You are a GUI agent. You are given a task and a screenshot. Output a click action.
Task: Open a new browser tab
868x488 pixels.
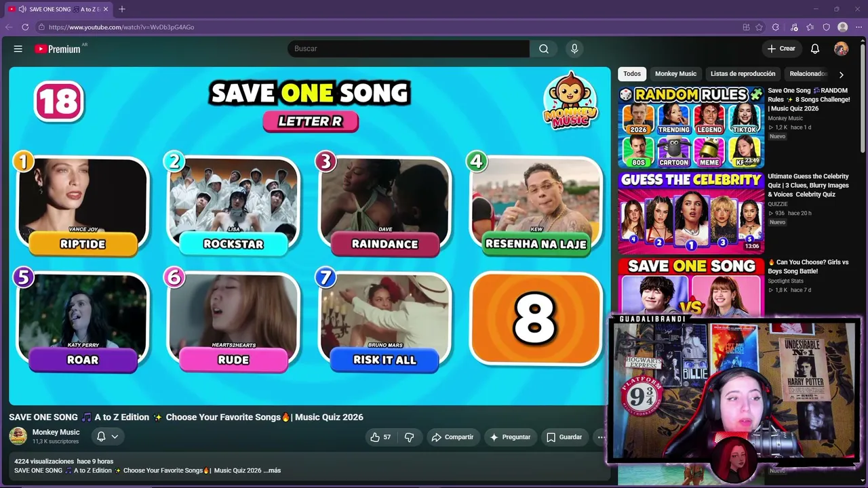point(122,9)
